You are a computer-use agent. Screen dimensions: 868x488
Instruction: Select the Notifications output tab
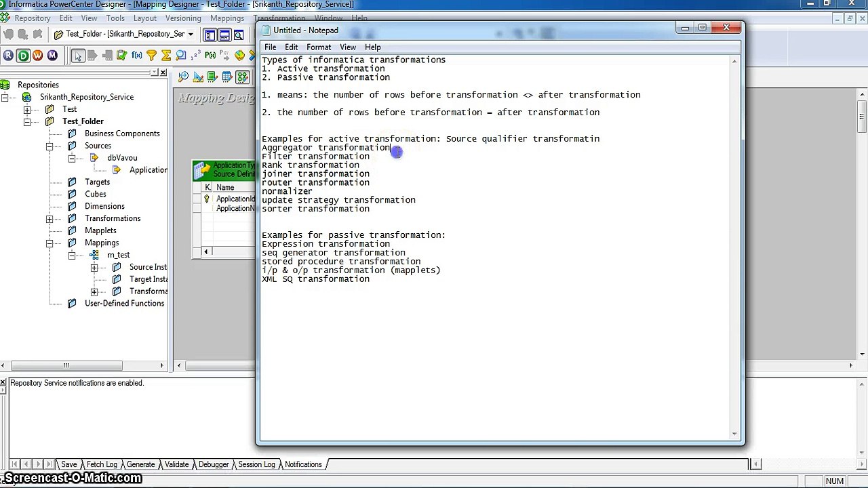tap(303, 464)
